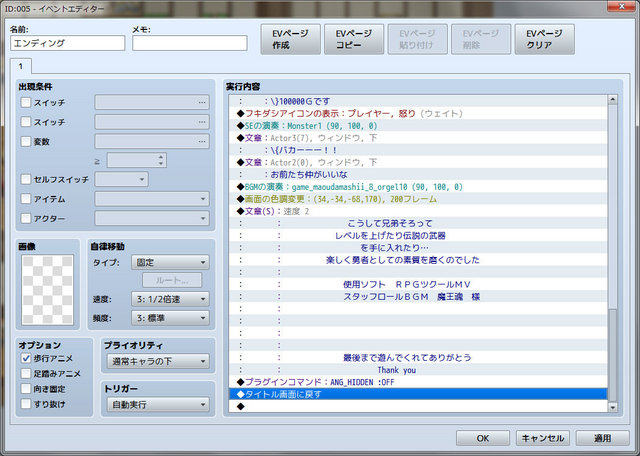Click the vertical scrollbar thumb of command list

(612, 356)
